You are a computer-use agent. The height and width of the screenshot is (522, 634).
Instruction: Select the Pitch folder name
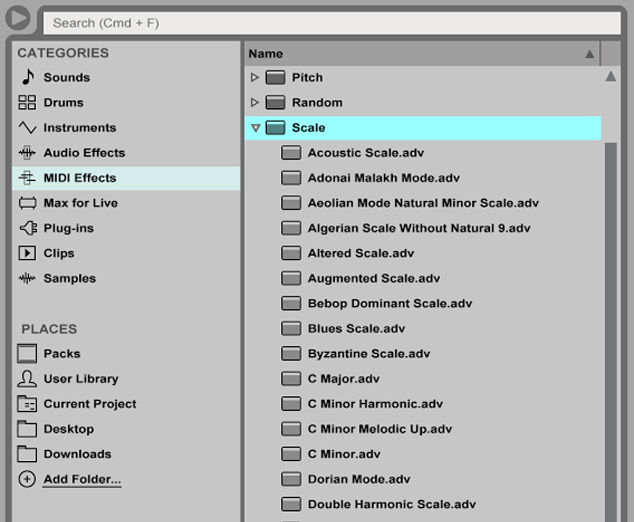coord(307,77)
